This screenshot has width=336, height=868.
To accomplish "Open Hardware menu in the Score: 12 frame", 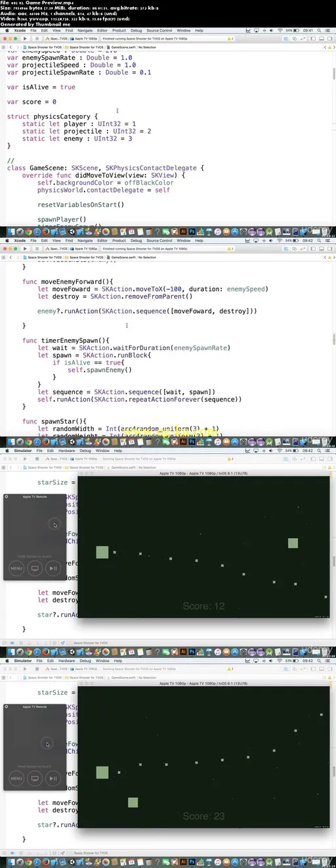I will (66, 451).
